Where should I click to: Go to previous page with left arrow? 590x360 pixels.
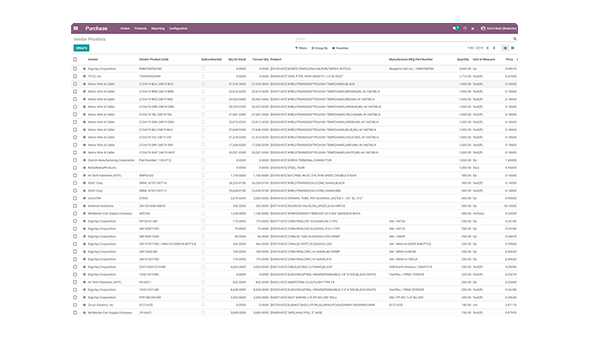click(x=488, y=48)
